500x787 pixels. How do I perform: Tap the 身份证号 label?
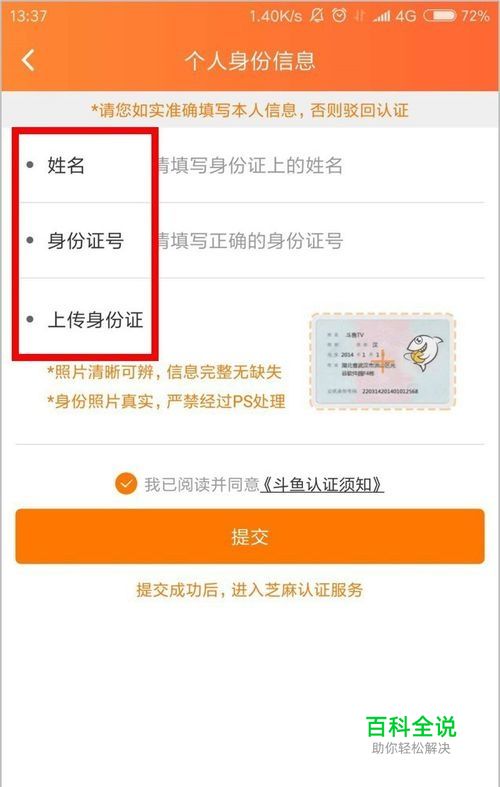[85, 240]
